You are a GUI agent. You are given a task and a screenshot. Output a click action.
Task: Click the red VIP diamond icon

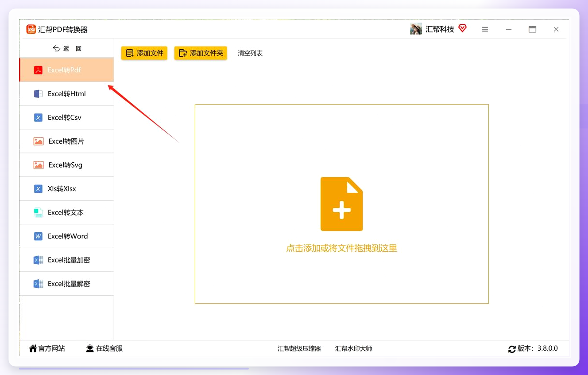462,28
